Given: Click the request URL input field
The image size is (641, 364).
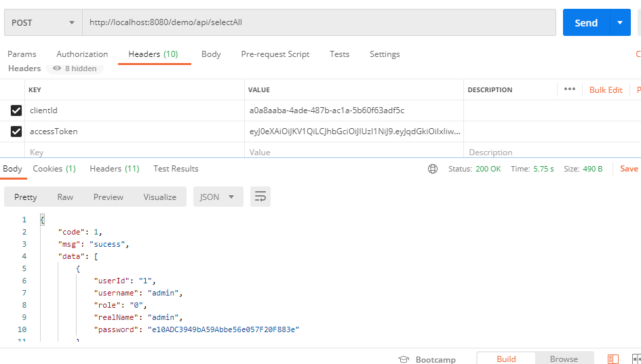Looking at the screenshot, I should [x=319, y=22].
